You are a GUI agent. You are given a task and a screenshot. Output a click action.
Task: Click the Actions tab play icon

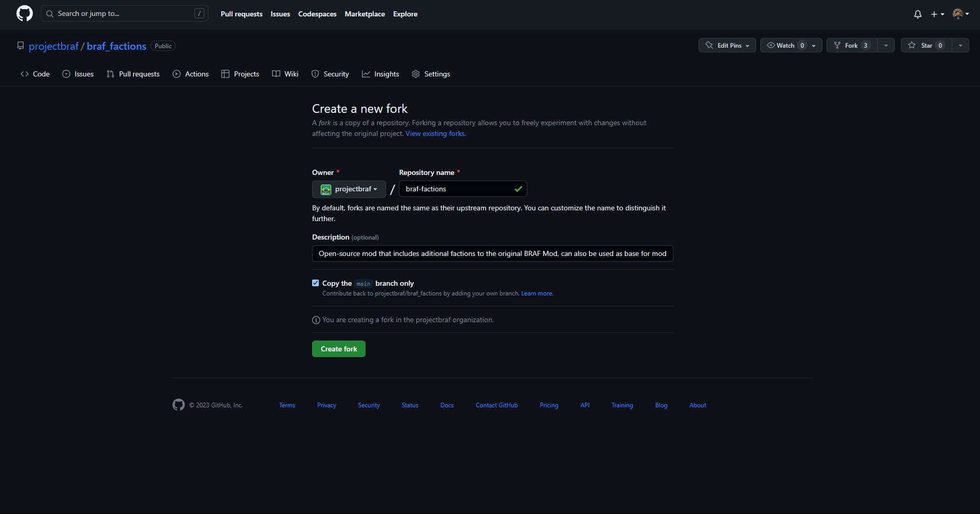177,74
